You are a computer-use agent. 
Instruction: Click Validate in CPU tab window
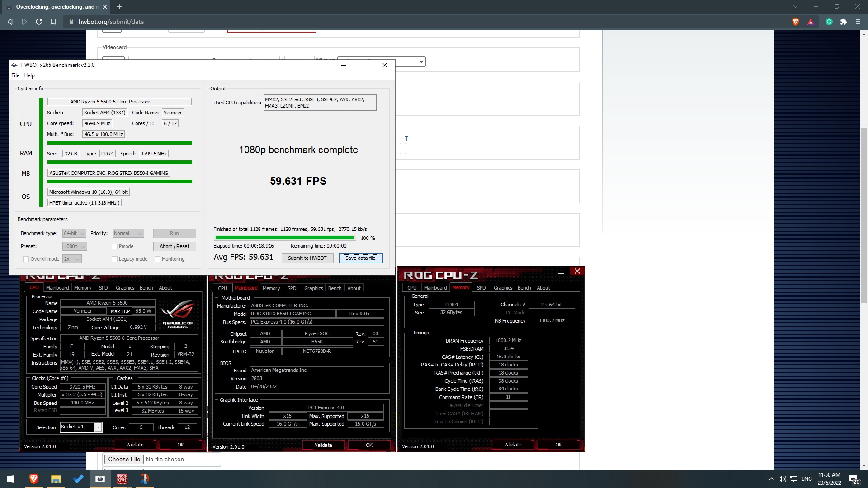tap(135, 445)
